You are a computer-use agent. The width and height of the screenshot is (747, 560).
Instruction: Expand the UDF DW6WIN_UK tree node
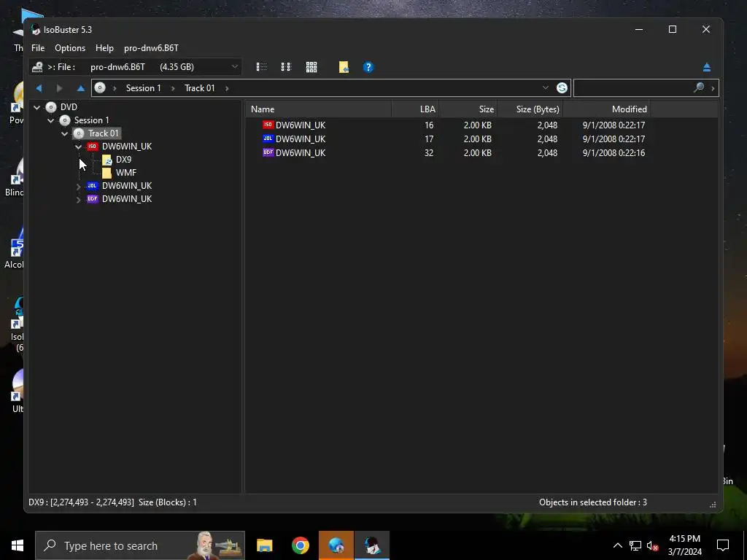79,200
